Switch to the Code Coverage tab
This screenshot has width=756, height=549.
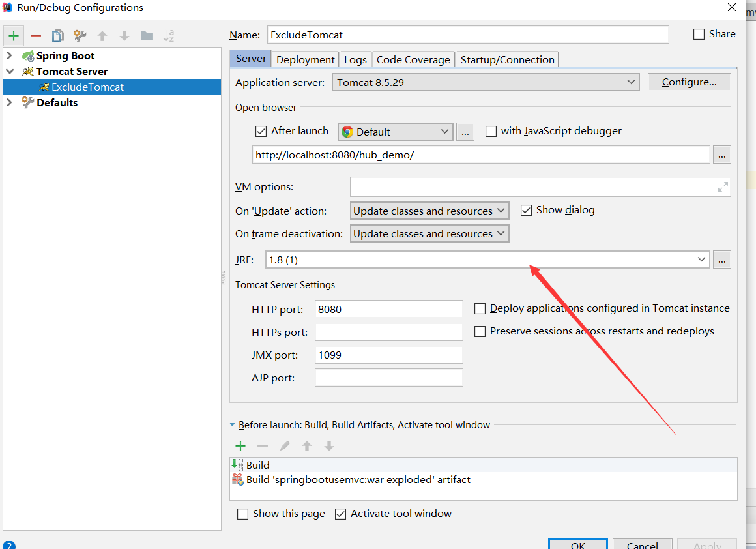click(413, 59)
